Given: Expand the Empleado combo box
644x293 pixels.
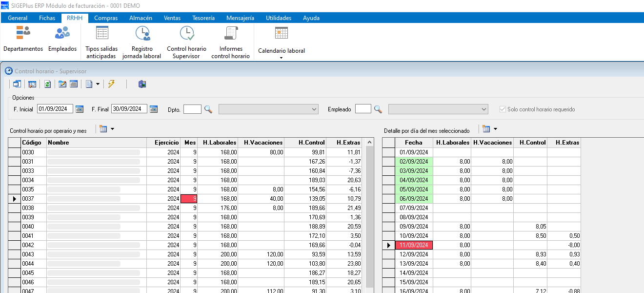Looking at the screenshot, I should tap(483, 109).
